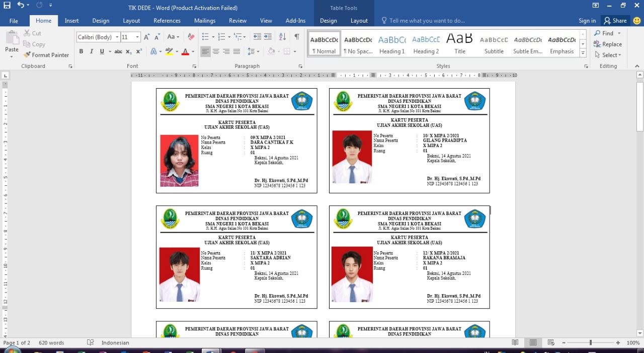Click the zoom slider handle
Image resolution: width=644 pixels, height=353 pixels.
(x=591, y=343)
